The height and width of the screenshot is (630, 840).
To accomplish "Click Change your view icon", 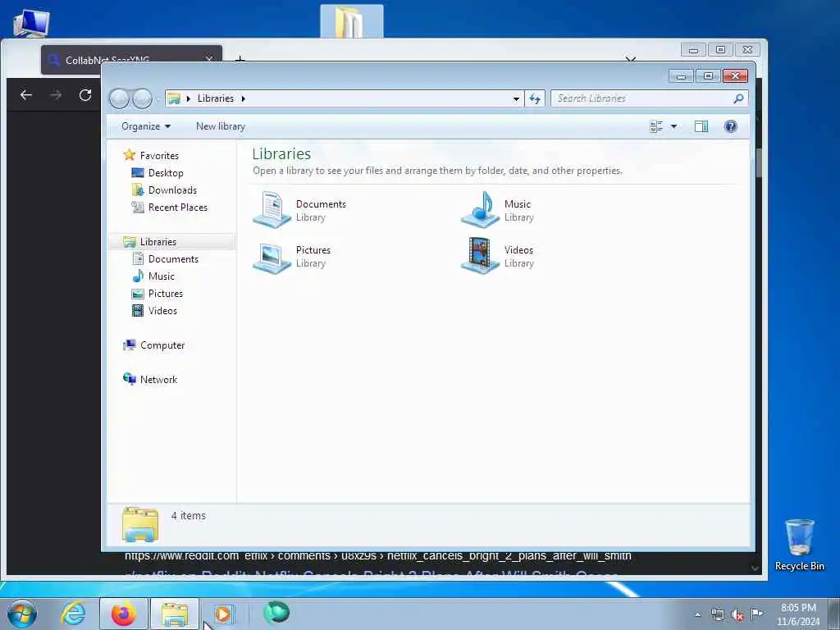I will (656, 126).
